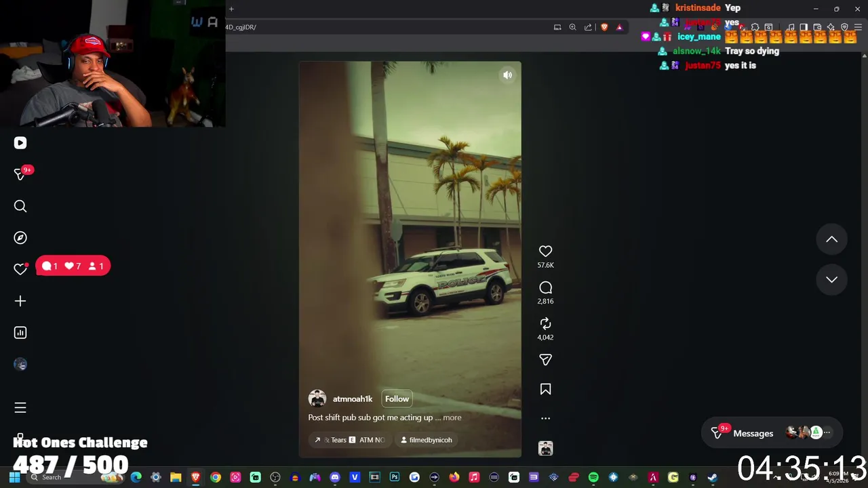Open media control music note icon
Screen dimensions: 868x488
point(791,27)
